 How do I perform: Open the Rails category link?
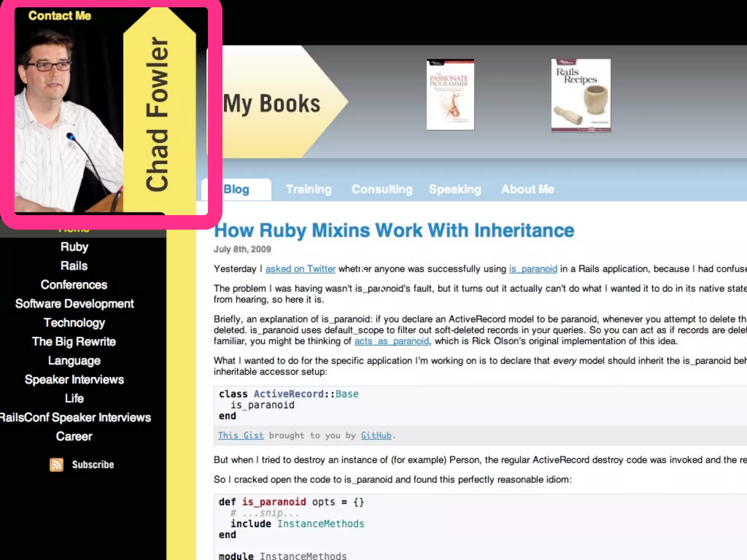point(74,266)
